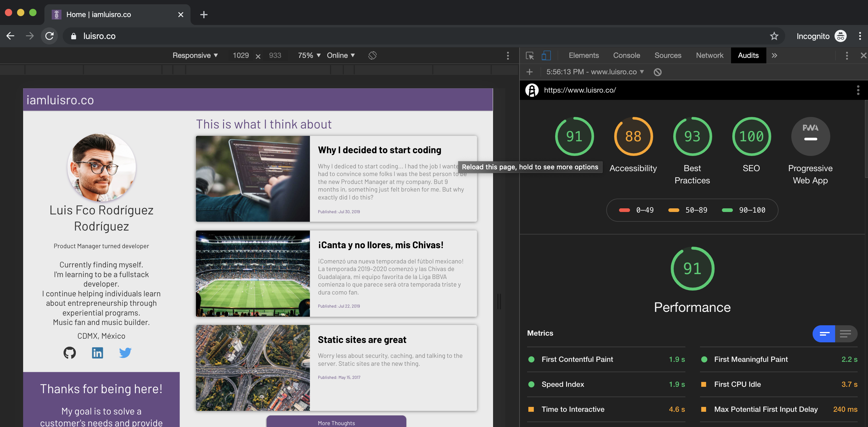Switch metrics to expanded description view
Viewport: 868px width, 427px height.
click(x=846, y=333)
